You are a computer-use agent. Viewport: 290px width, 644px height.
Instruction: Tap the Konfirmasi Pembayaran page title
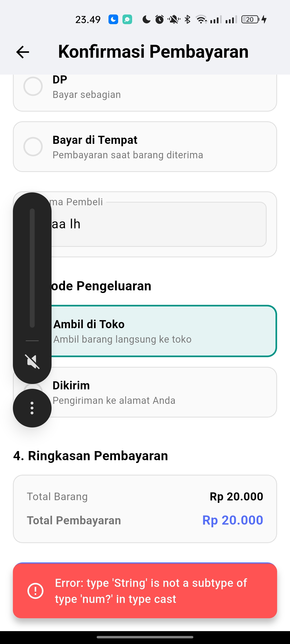153,52
